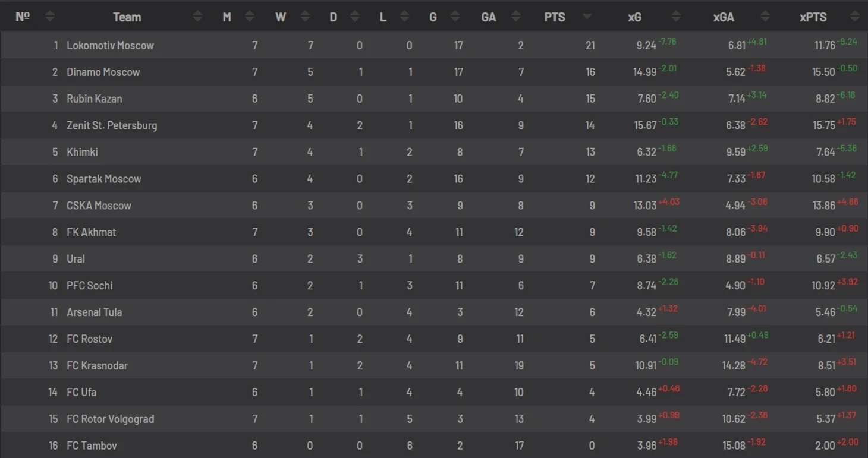Sort by losses using L column arrows
868x458 pixels.
[404, 17]
